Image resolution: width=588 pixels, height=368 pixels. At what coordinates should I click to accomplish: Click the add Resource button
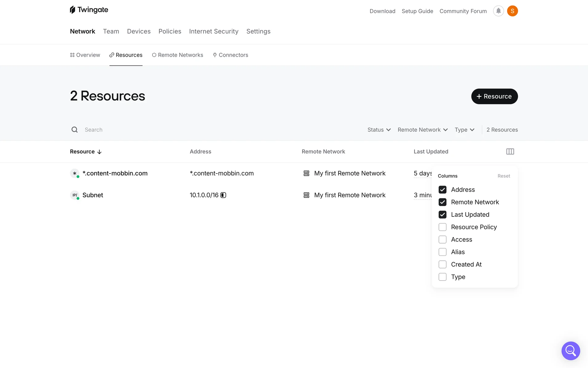tap(494, 96)
